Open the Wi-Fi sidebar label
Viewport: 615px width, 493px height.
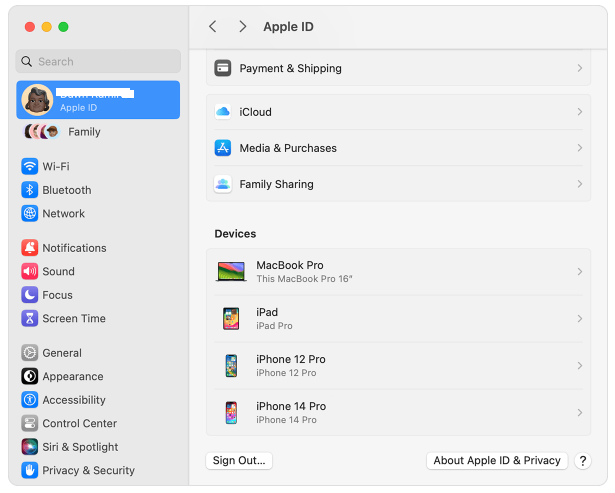pyautogui.click(x=56, y=166)
